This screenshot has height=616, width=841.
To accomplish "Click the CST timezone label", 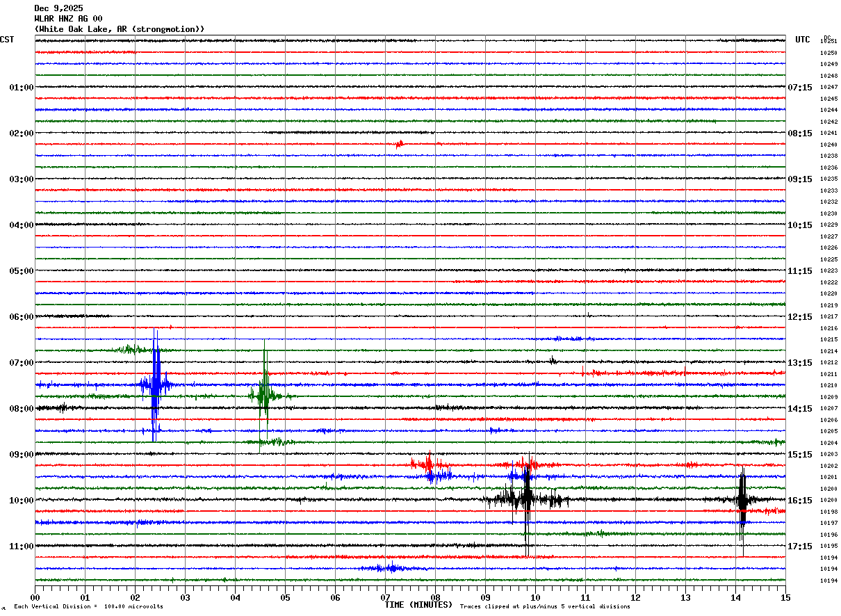I will click(7, 40).
